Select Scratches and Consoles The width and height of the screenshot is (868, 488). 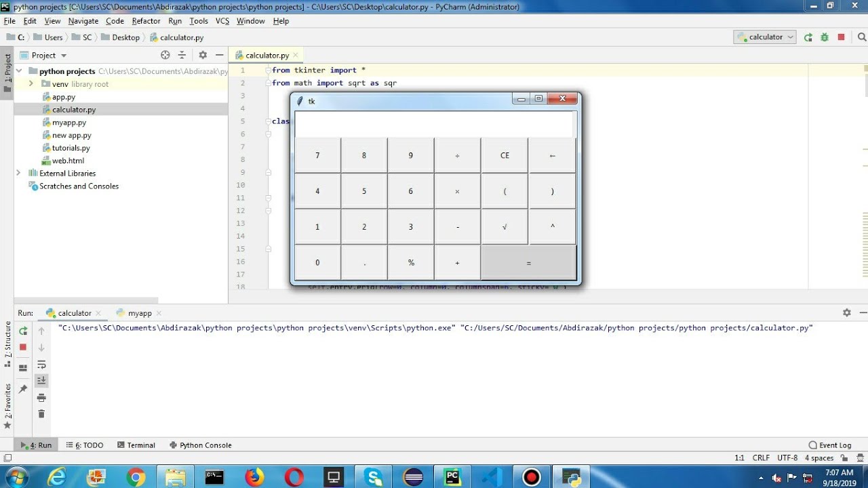(x=79, y=186)
